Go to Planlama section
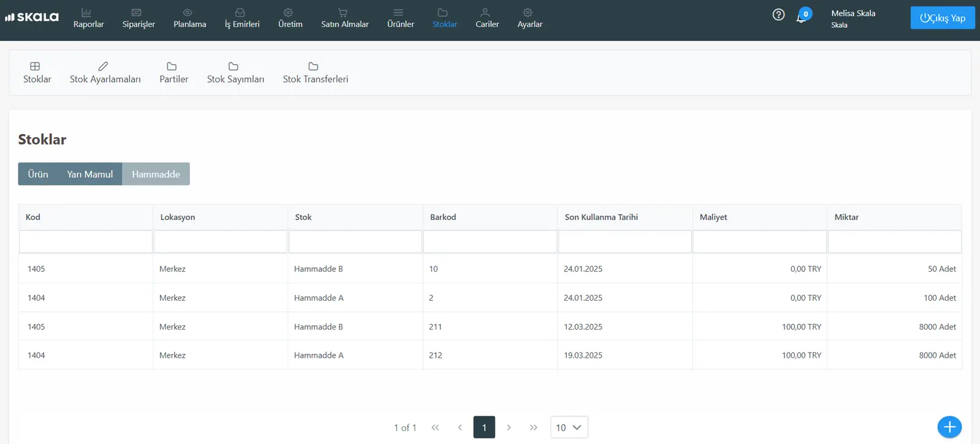 pyautogui.click(x=190, y=18)
